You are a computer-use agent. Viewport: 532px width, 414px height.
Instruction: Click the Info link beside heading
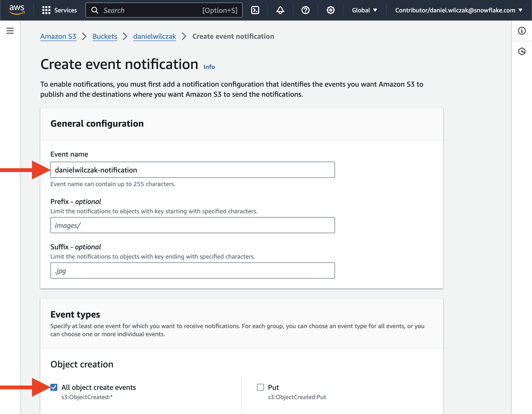[x=209, y=67]
